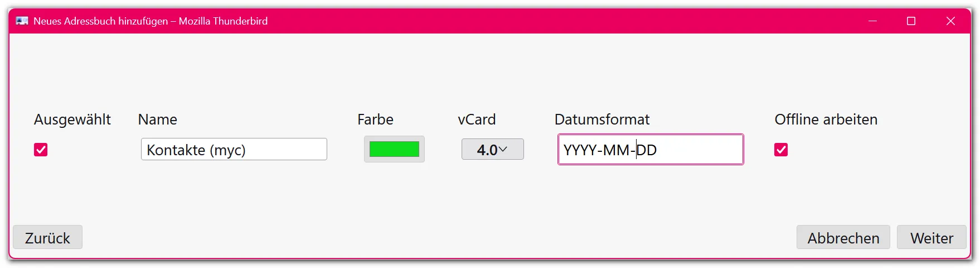
Task: Click the Offline arbeiten column label
Action: point(826,119)
